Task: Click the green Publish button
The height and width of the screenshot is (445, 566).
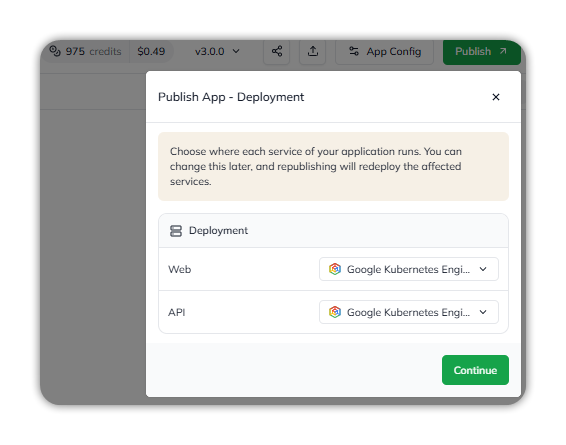Action: pos(482,52)
